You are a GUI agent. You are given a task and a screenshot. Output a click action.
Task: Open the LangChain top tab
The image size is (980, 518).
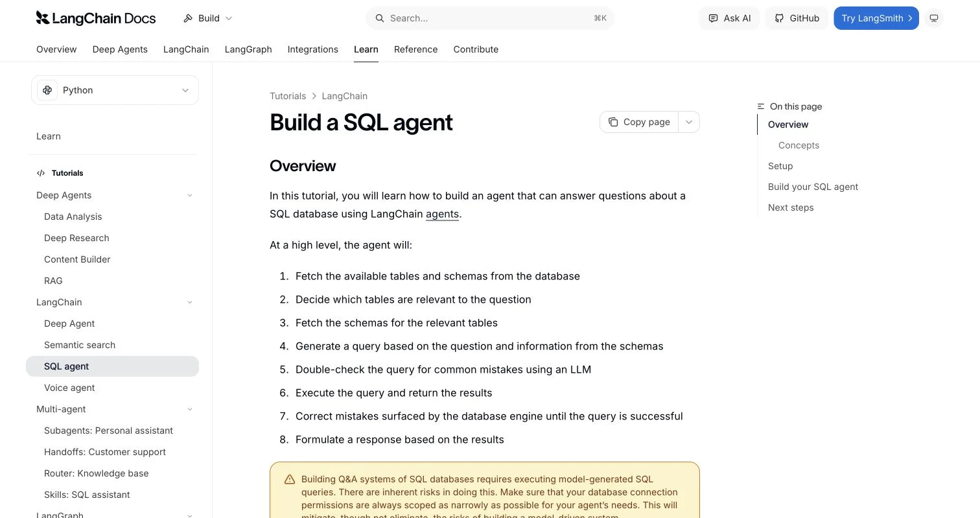[186, 49]
